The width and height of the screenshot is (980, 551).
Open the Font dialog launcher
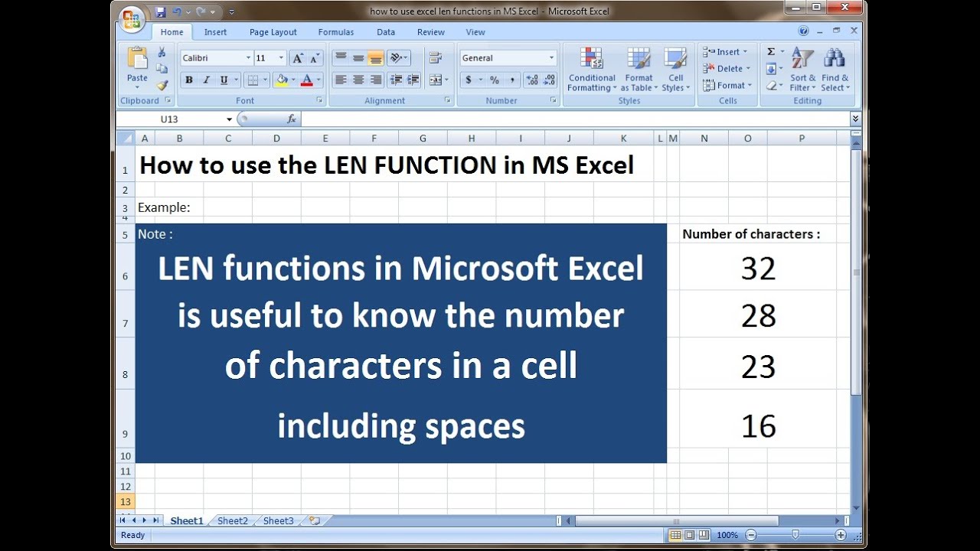point(319,100)
